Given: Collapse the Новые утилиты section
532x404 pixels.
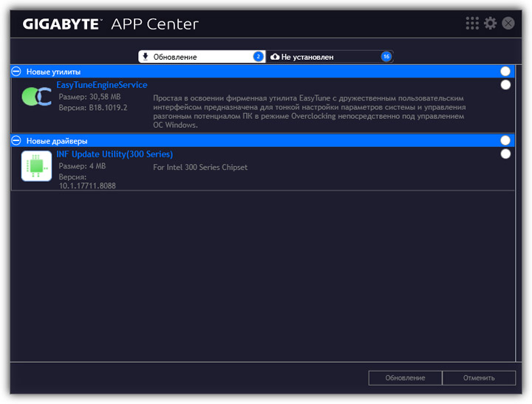Looking at the screenshot, I should pos(16,71).
